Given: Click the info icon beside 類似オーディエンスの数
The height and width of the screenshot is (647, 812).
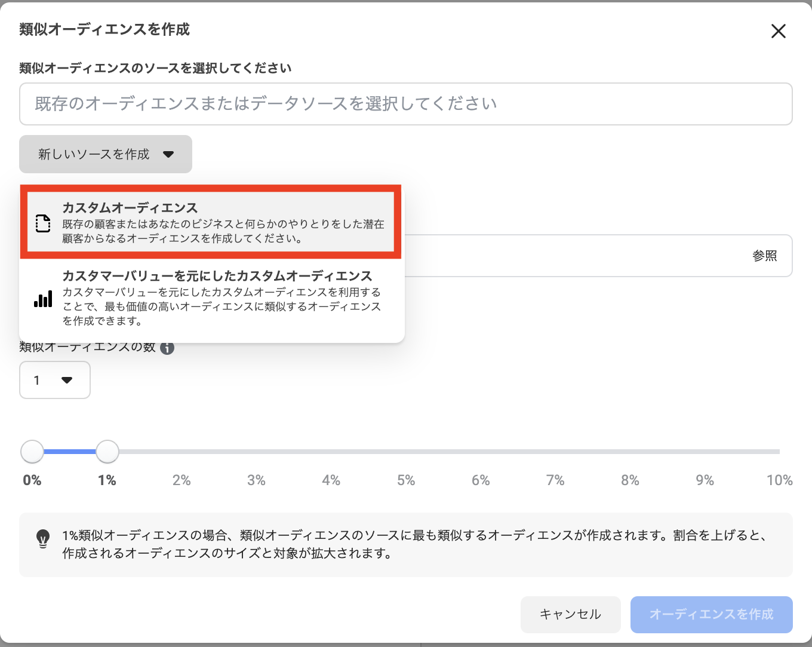Looking at the screenshot, I should 167,348.
